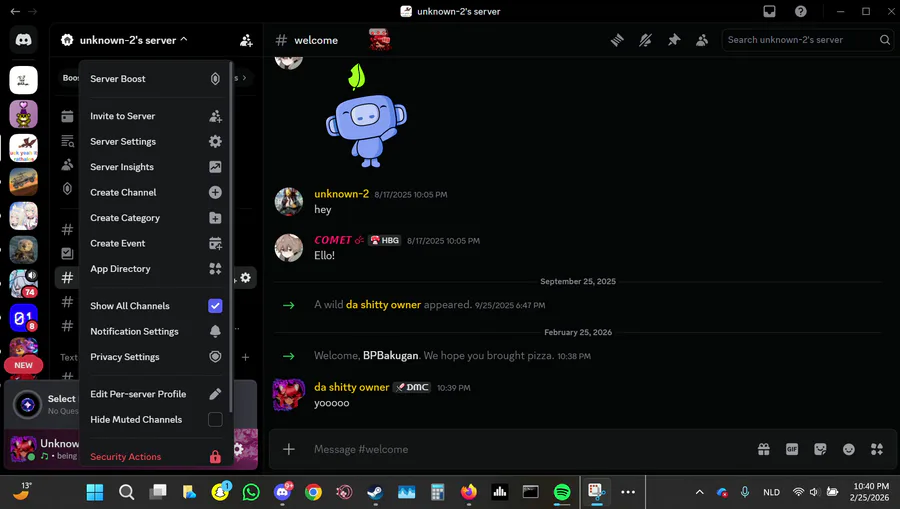The width and height of the screenshot is (900, 509).
Task: Show hidden system tray icons chevron
Action: pos(700,492)
